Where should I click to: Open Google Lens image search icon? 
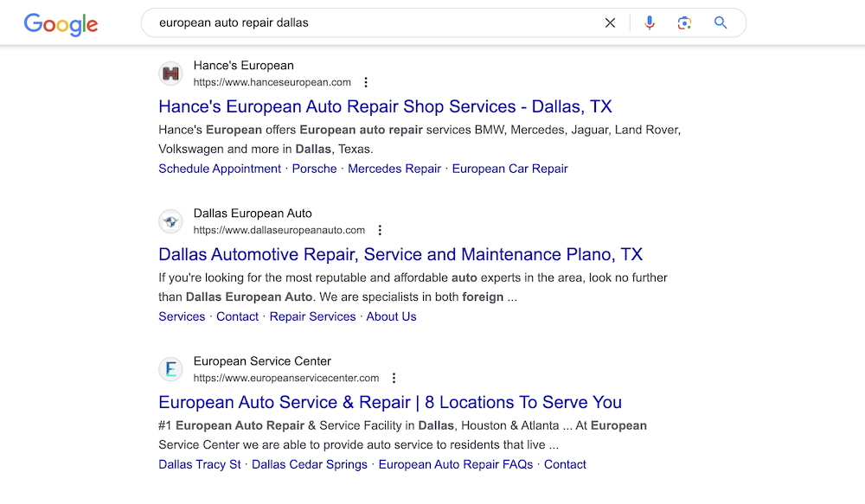(x=684, y=22)
